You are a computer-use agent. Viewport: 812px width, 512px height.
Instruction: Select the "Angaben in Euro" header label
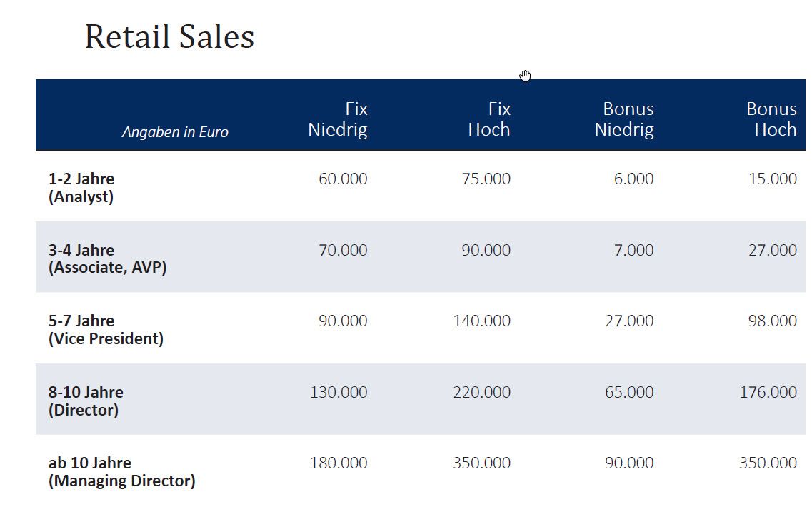click(175, 132)
